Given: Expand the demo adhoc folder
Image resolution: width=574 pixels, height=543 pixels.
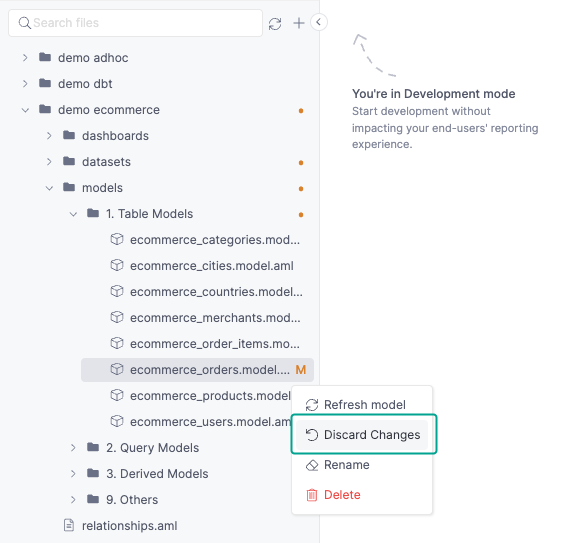Looking at the screenshot, I should [x=25, y=58].
